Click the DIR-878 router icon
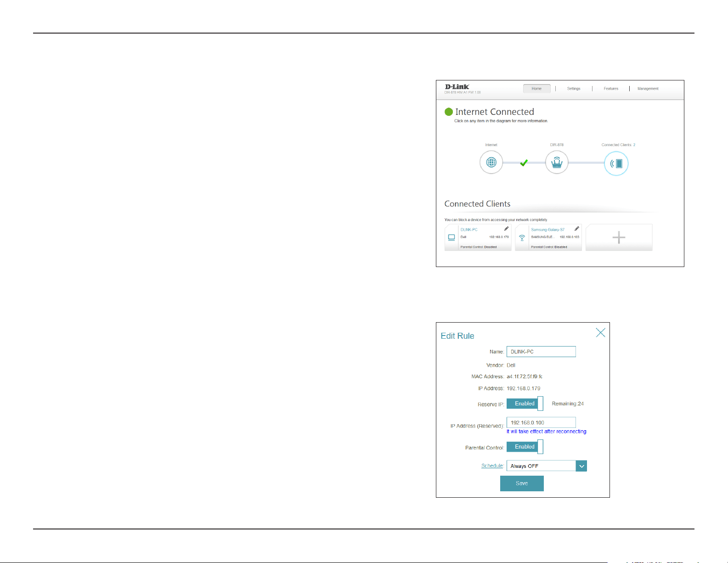 coord(557,162)
